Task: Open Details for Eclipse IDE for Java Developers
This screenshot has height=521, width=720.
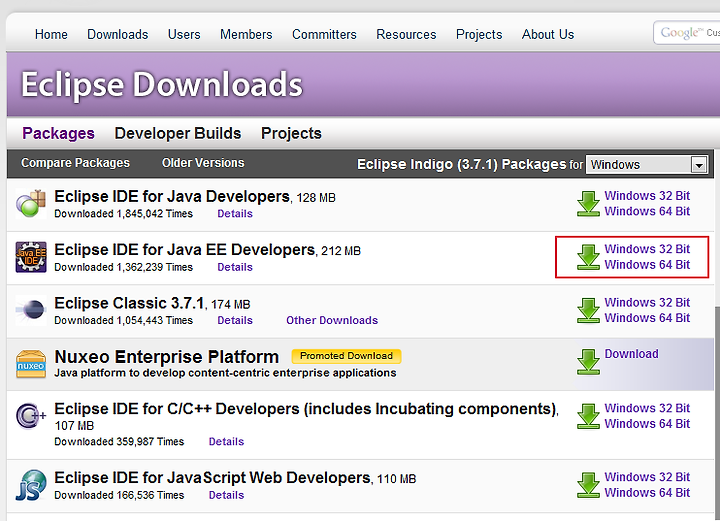Action: pos(235,213)
